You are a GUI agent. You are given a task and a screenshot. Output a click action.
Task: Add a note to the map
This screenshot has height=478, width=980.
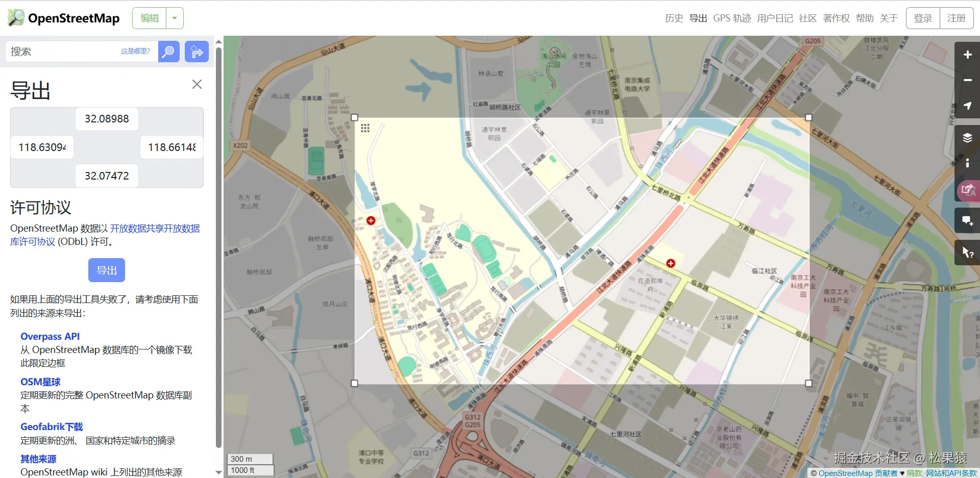click(967, 220)
